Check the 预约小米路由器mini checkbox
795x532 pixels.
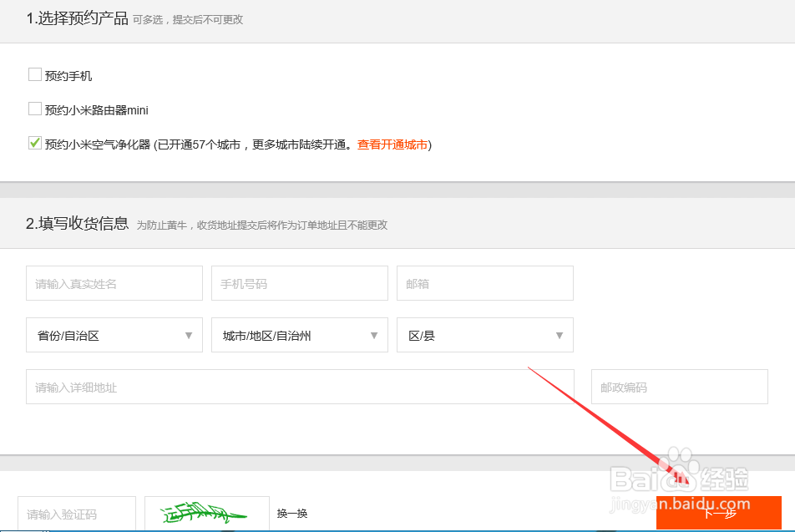tap(35, 109)
